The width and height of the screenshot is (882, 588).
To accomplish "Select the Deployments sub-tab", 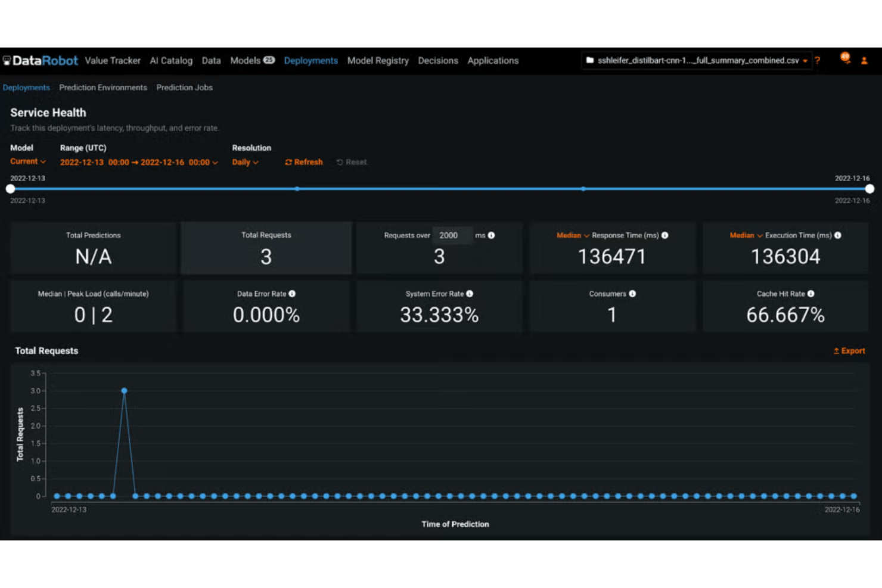I will 26,88.
